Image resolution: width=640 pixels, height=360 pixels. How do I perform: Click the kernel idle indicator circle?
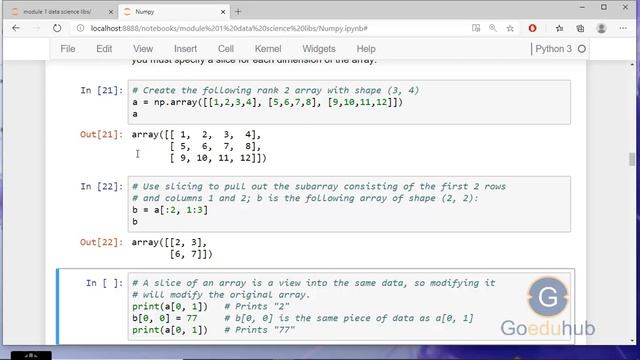click(x=582, y=49)
